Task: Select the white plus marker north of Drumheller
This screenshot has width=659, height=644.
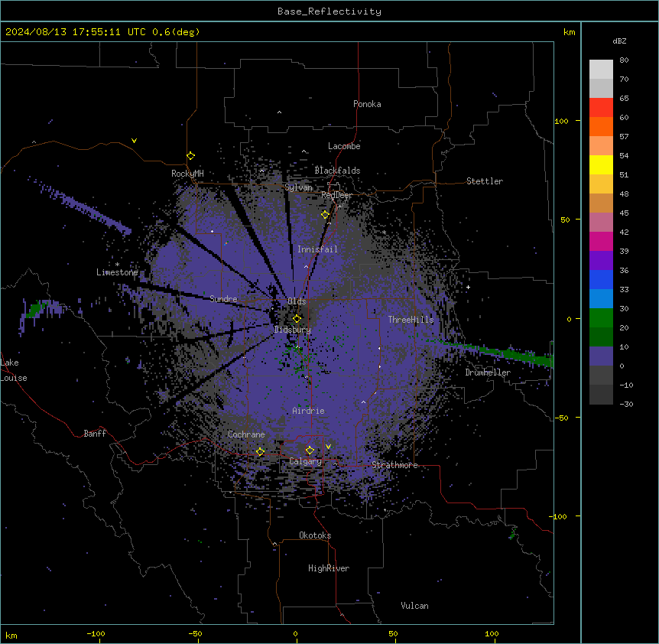Action: coord(468,287)
